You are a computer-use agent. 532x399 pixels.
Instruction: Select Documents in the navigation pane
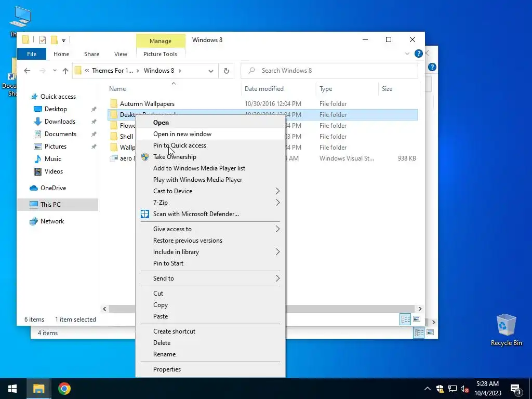click(x=60, y=134)
